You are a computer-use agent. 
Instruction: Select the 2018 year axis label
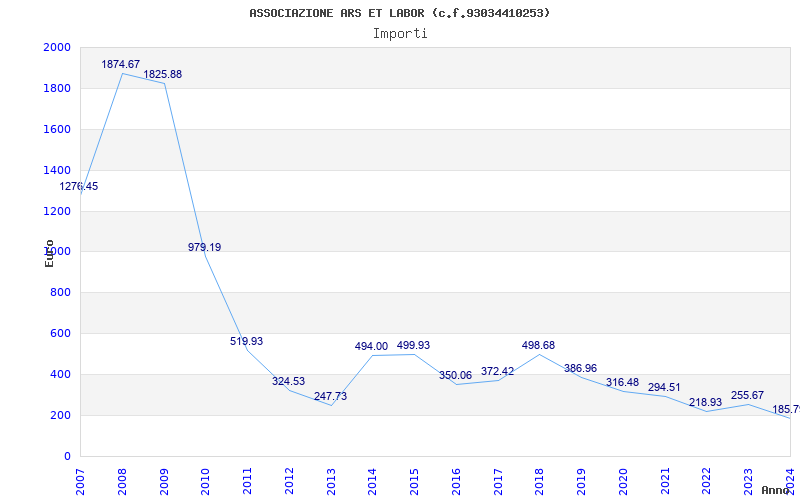540,482
